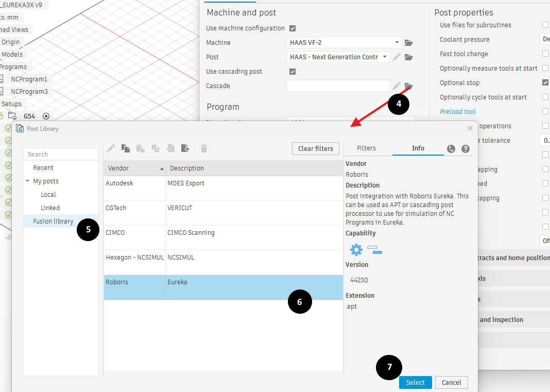The height and width of the screenshot is (392, 550).
Task: Sort by Vendor column header
Action: pyautogui.click(x=134, y=168)
